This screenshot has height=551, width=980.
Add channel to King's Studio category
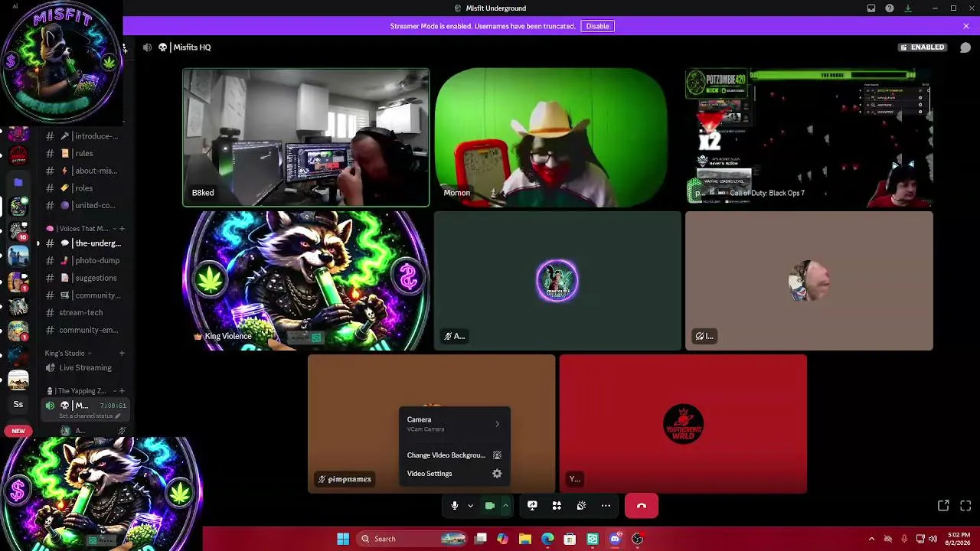pos(122,354)
